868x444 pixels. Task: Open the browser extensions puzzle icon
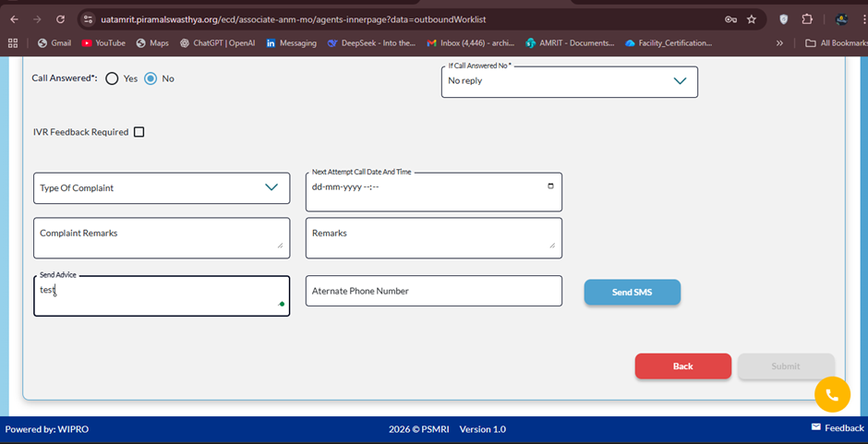point(807,18)
